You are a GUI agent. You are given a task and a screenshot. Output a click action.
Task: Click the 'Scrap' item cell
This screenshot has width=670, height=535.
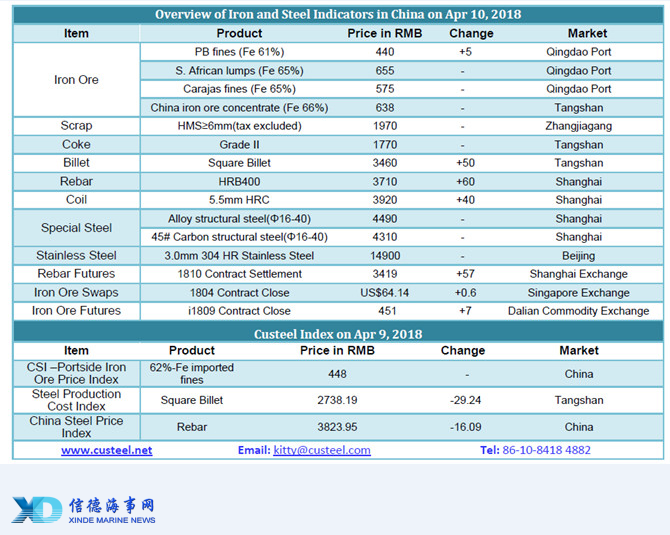click(x=76, y=126)
